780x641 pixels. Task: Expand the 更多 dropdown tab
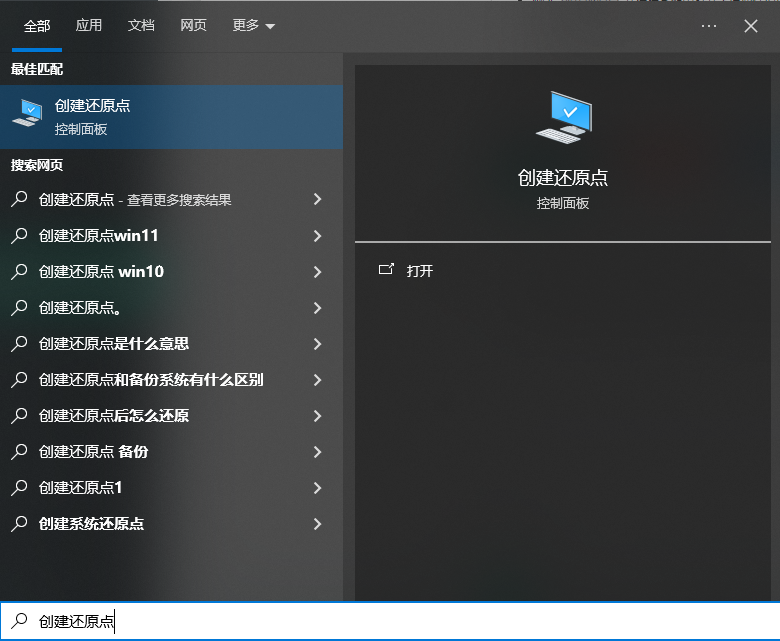[253, 26]
